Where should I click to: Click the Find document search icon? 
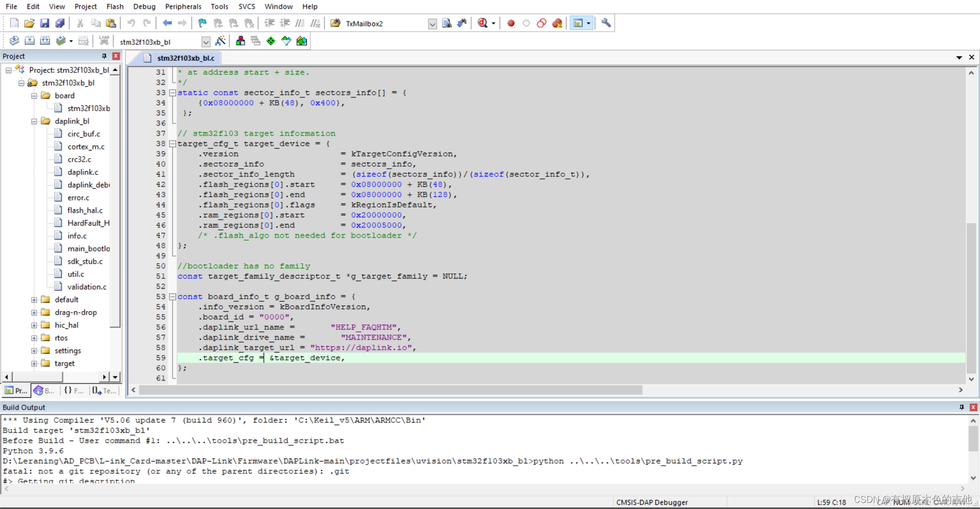pos(447,23)
